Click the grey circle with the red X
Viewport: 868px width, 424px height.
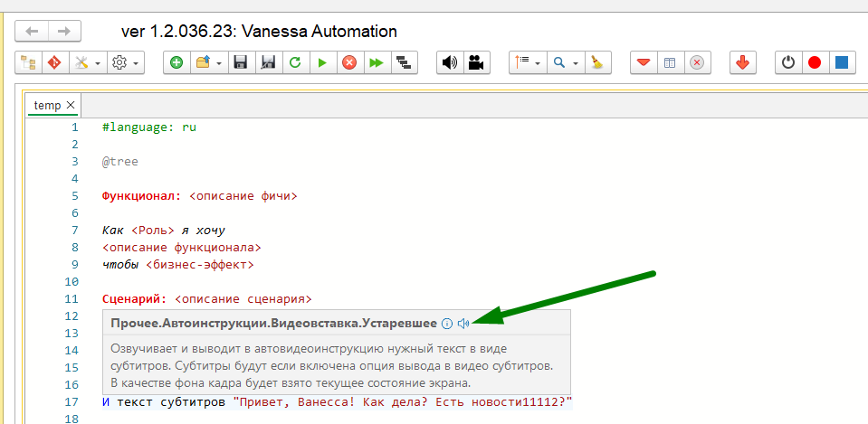tap(697, 62)
